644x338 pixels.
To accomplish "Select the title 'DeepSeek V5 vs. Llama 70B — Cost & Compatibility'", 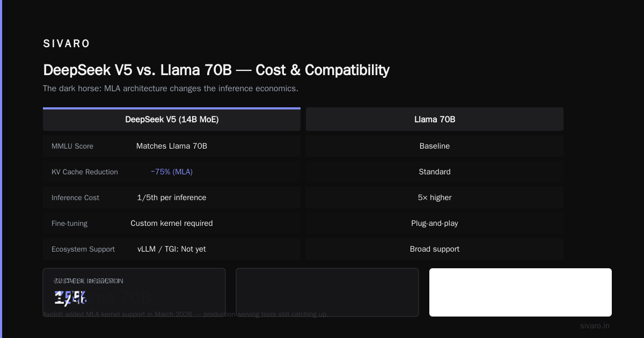I will pos(216,70).
